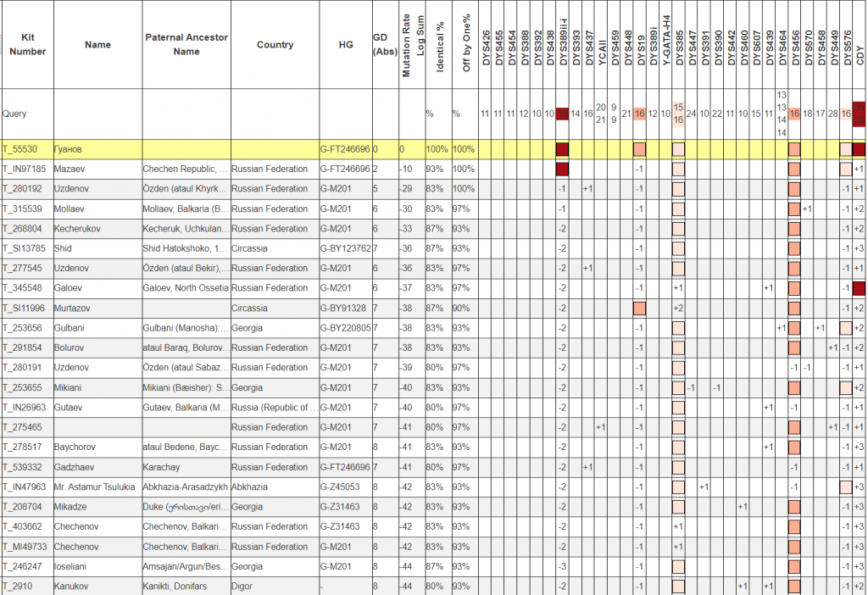Click the Query row label
Screen dimensions: 868x595
(14, 114)
